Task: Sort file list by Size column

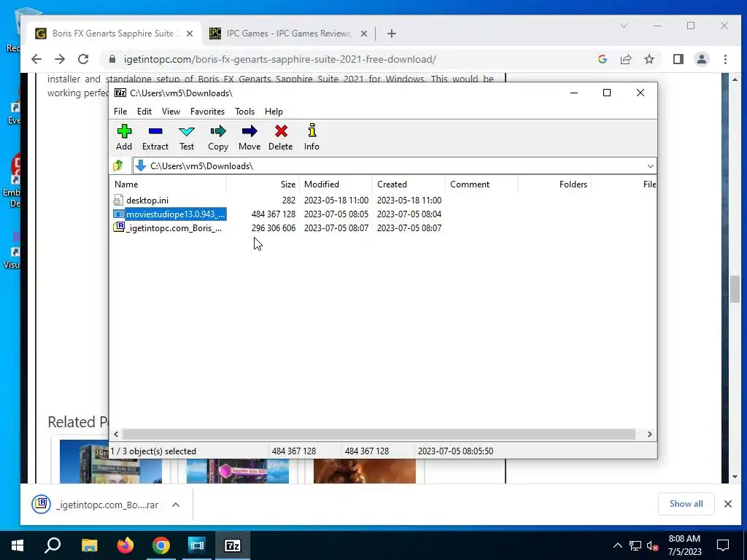Action: coord(263,184)
